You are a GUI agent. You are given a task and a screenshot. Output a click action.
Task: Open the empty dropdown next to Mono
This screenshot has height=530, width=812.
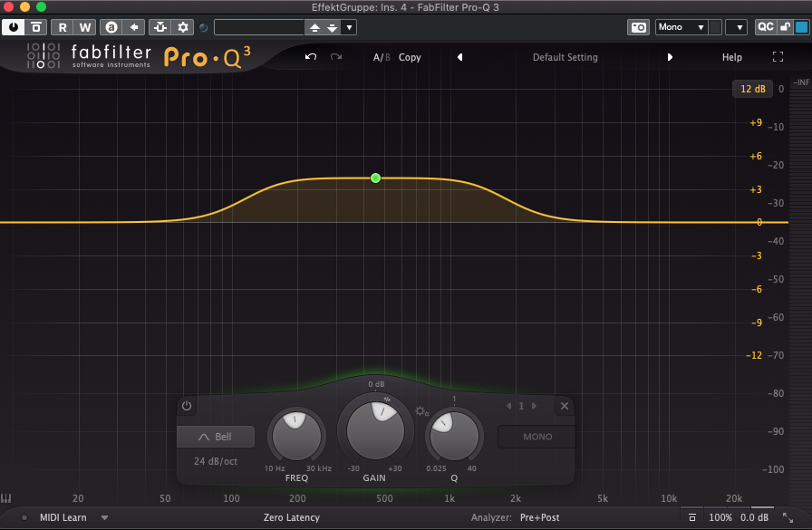737,27
